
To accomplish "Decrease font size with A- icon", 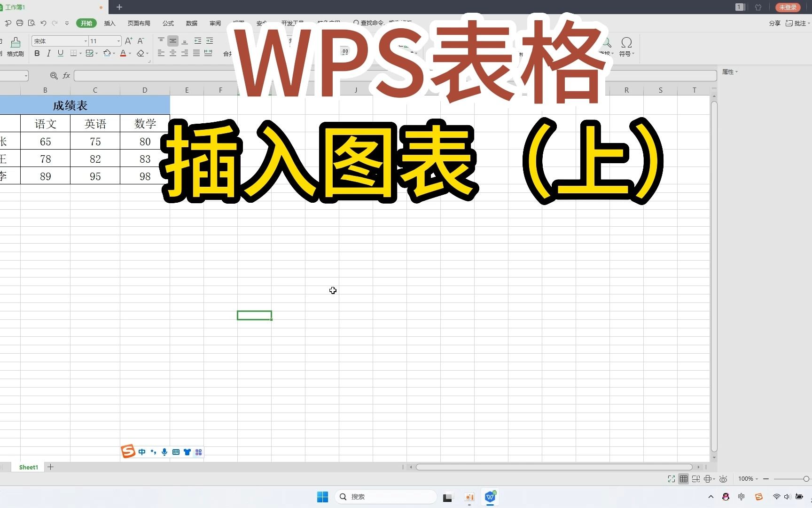I will click(x=141, y=41).
